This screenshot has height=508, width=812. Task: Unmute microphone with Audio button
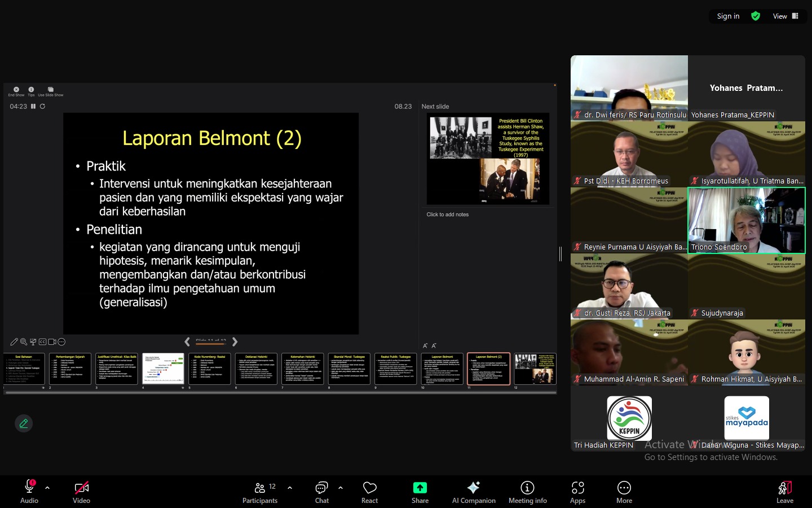point(29,491)
